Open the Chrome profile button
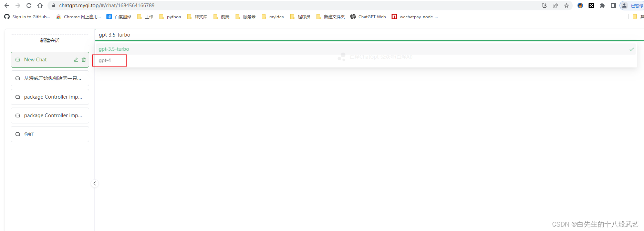The height and width of the screenshot is (231, 644). 632,6
